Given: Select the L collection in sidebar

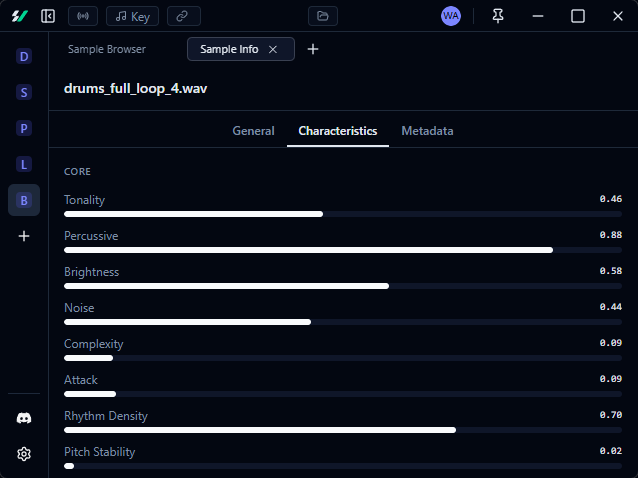Looking at the screenshot, I should click(24, 164).
